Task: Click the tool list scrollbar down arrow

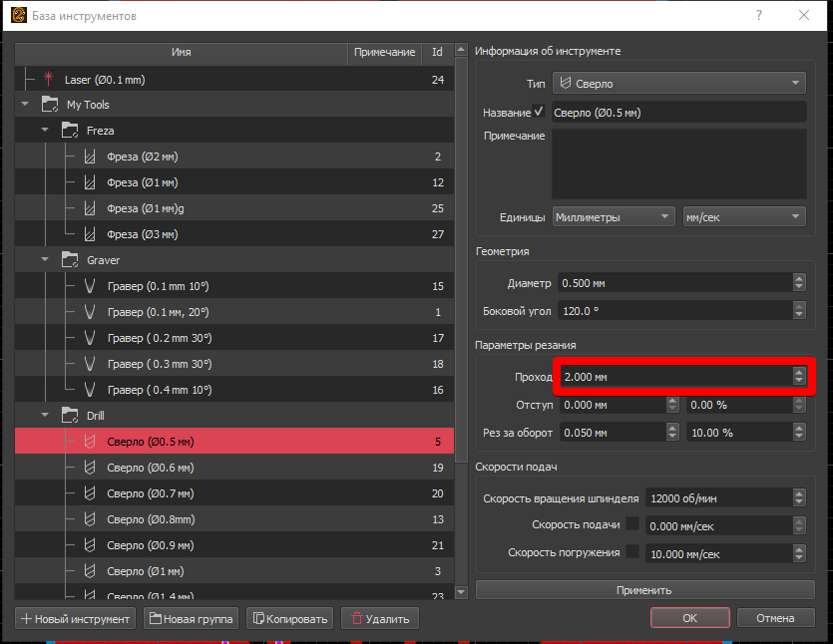Action: 461,591
